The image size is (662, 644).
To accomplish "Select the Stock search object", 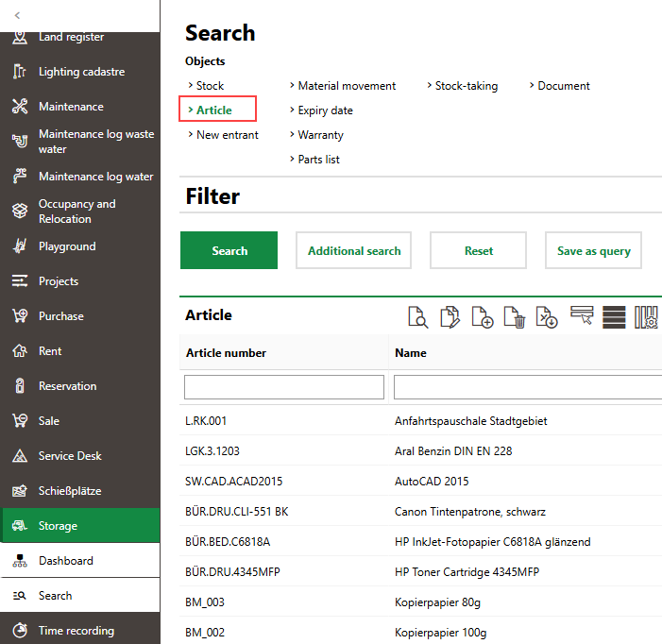I will [x=210, y=86].
